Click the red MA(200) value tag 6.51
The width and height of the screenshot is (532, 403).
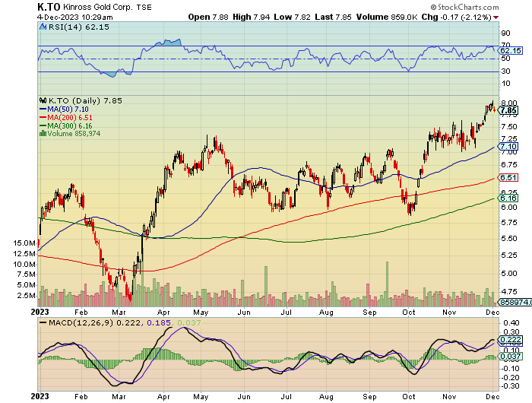click(508, 177)
